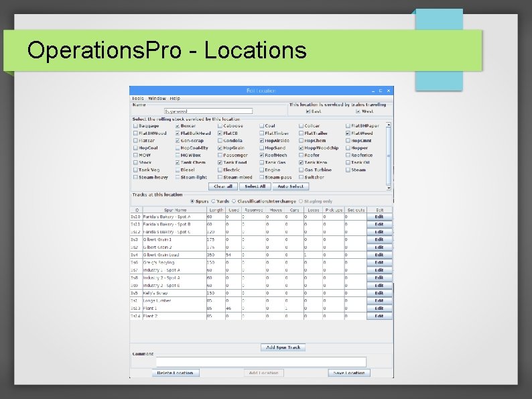
Task: Uncheck the Tank Chem checkbox
Action: coord(178,163)
